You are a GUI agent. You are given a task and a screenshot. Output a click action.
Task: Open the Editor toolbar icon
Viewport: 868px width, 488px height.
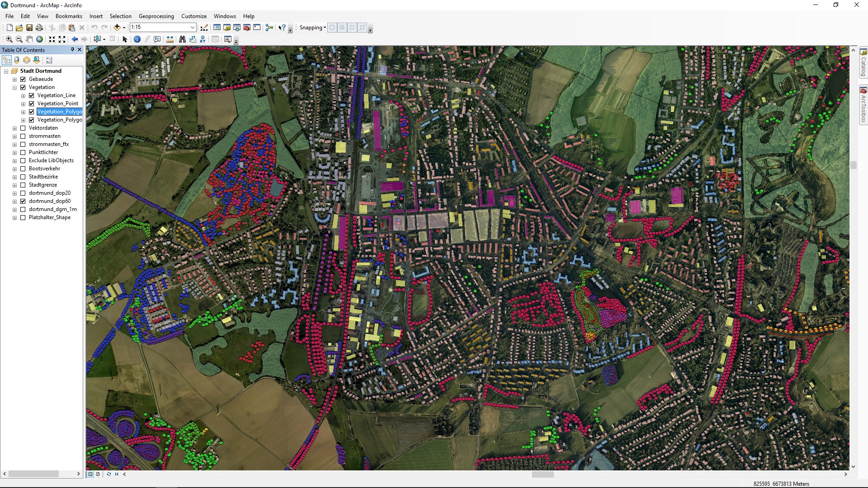click(x=204, y=28)
